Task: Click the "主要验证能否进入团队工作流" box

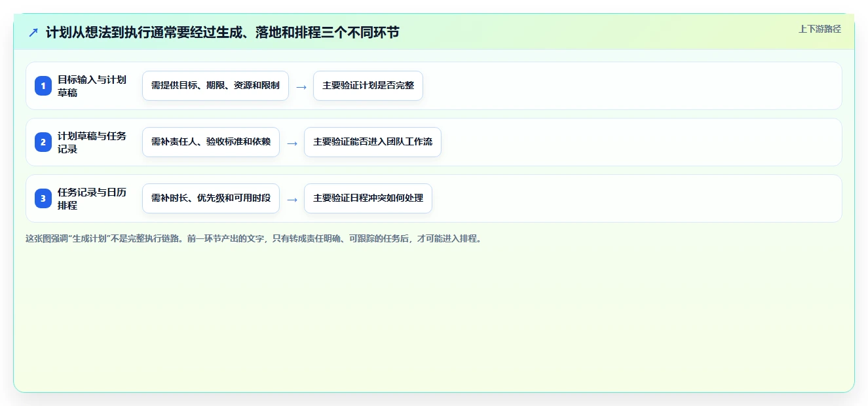Action: tap(373, 142)
